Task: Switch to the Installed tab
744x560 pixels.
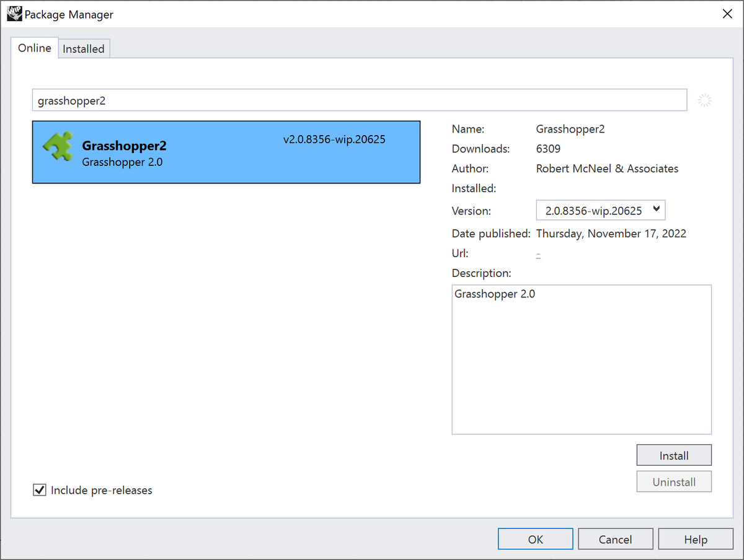Action: pos(84,48)
